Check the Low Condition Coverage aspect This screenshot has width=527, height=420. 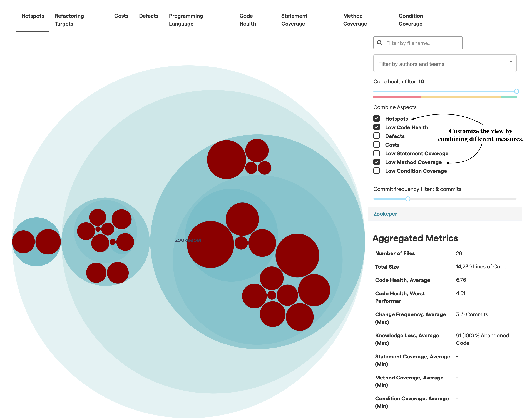tap(376, 171)
